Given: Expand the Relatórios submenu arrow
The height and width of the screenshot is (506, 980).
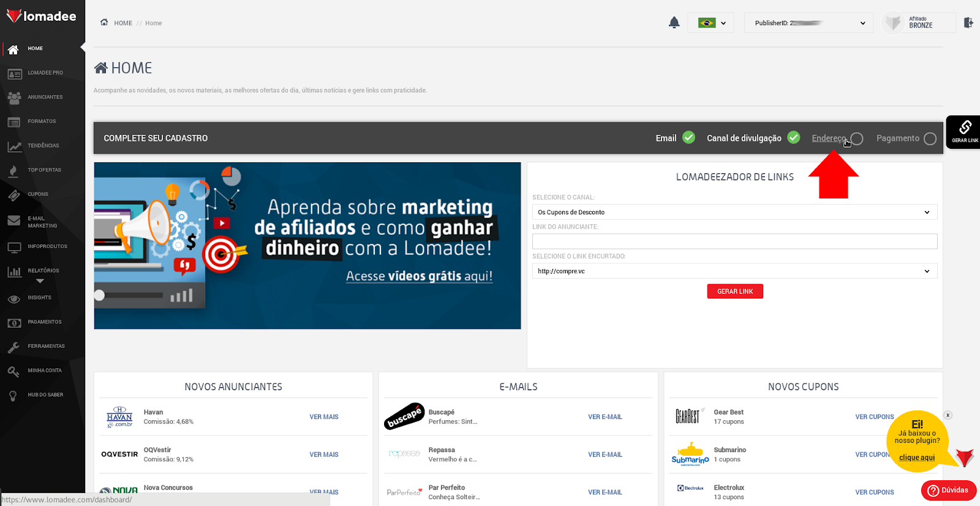Looking at the screenshot, I should [40, 281].
